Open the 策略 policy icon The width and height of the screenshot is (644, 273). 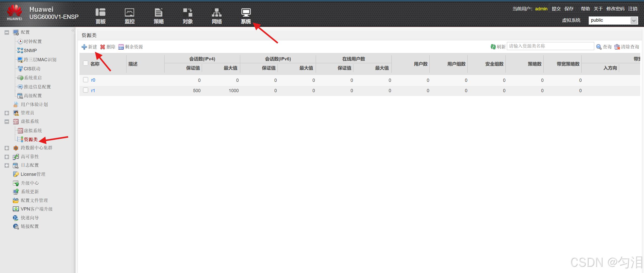coord(158,12)
